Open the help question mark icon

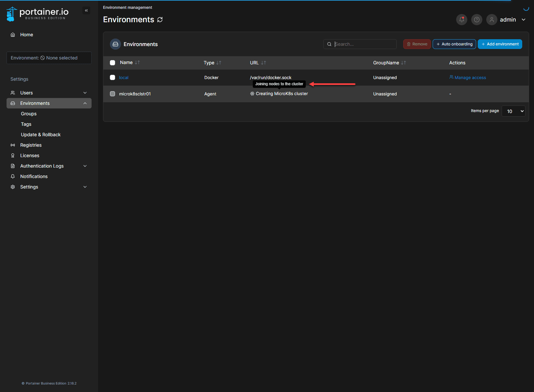click(x=476, y=20)
